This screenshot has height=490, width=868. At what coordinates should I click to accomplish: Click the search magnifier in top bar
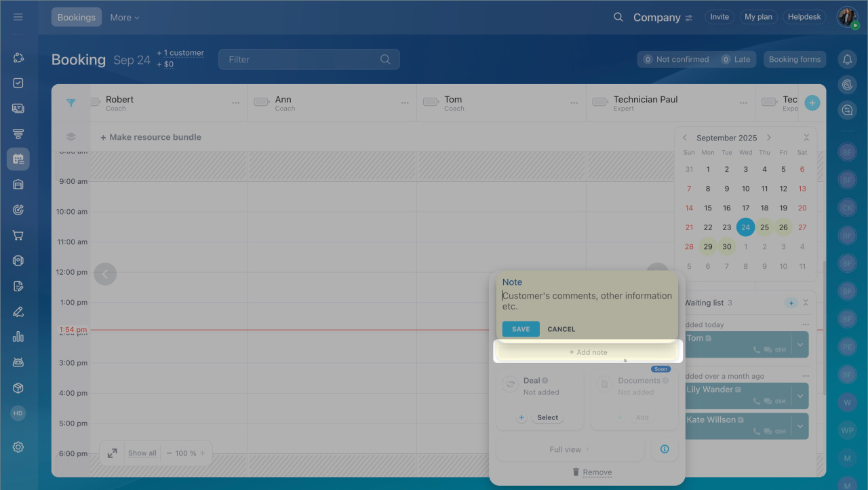click(x=618, y=18)
